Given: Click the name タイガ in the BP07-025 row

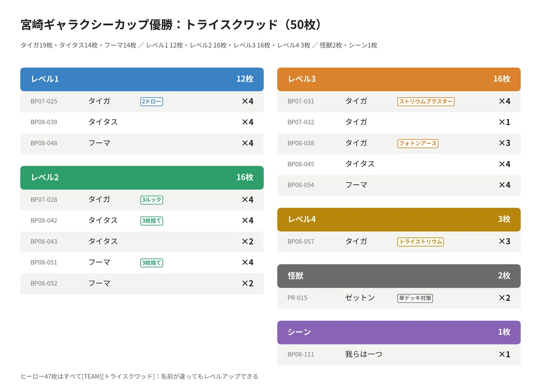Looking at the screenshot, I should [99, 101].
